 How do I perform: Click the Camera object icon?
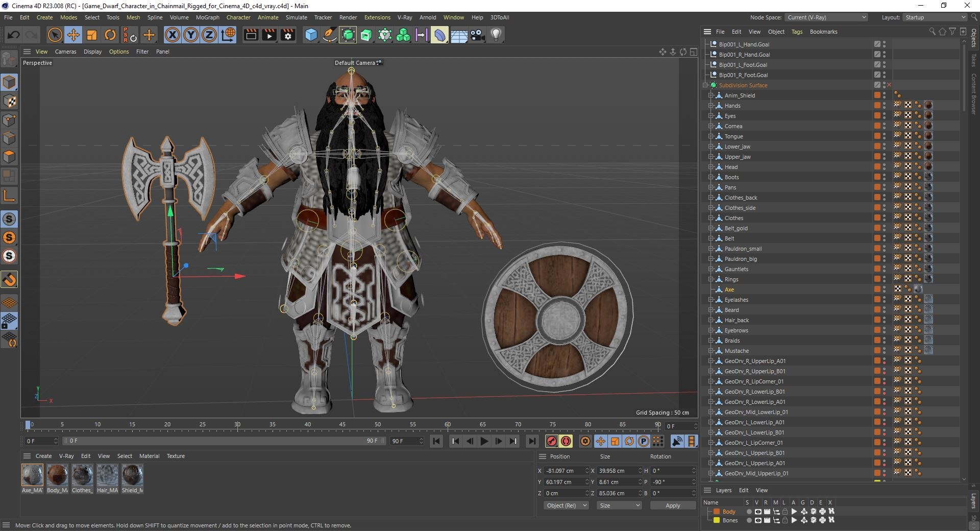tap(477, 35)
